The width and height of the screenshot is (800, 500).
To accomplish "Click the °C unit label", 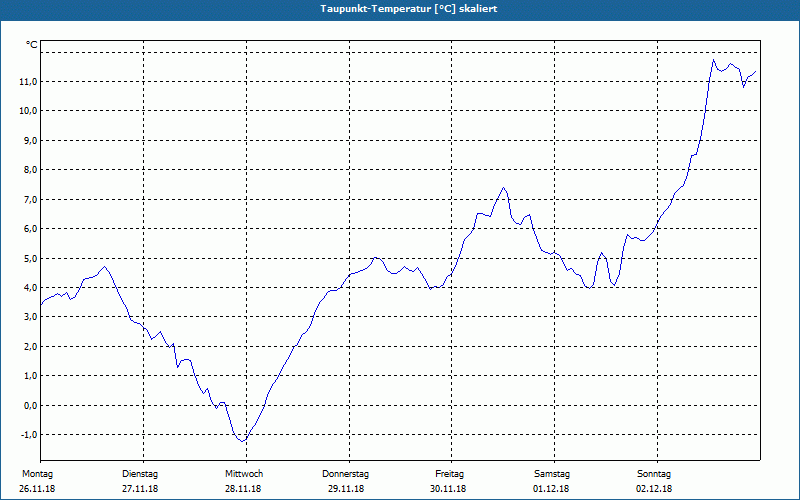I will (32, 45).
